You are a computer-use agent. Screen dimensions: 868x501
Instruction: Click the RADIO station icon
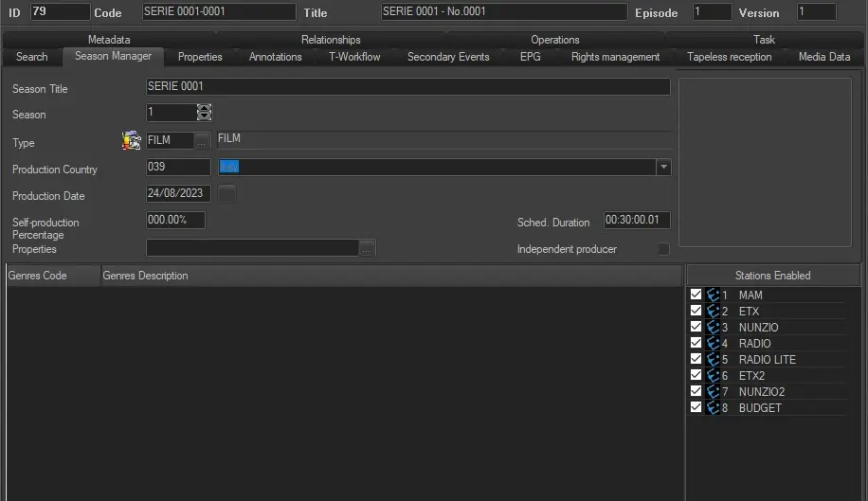713,344
